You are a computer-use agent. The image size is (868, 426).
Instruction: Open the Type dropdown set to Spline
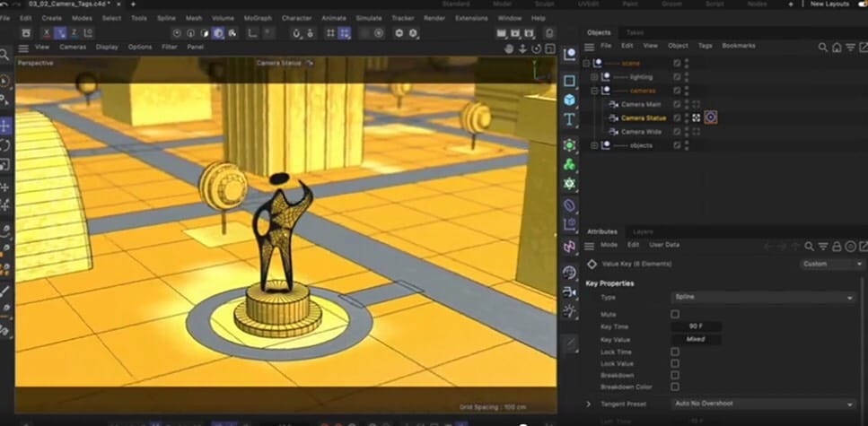point(763,297)
